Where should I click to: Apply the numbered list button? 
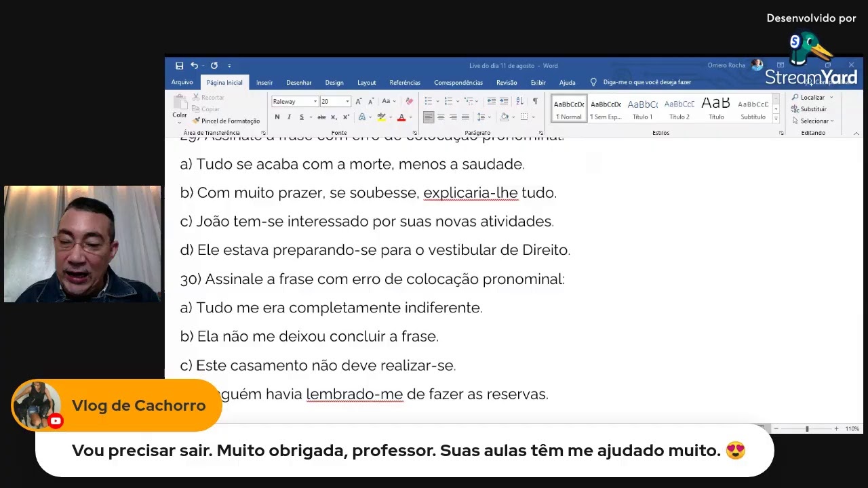pyautogui.click(x=449, y=101)
